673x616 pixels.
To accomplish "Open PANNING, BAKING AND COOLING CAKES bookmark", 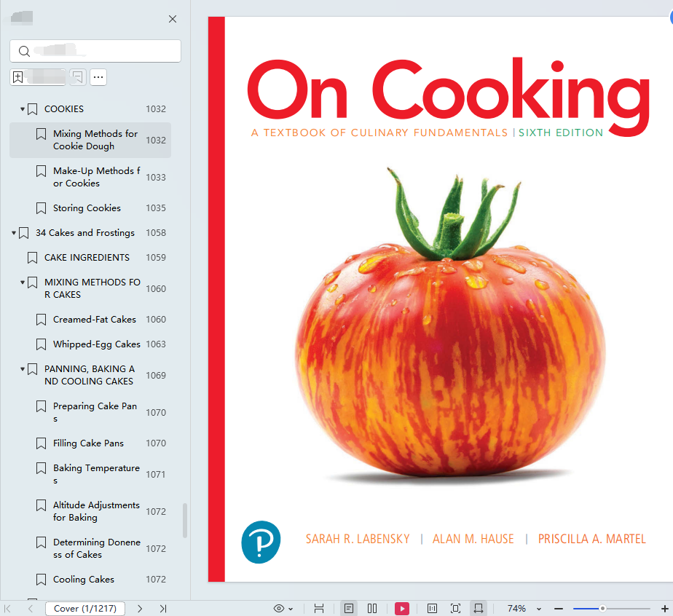I will pos(90,375).
